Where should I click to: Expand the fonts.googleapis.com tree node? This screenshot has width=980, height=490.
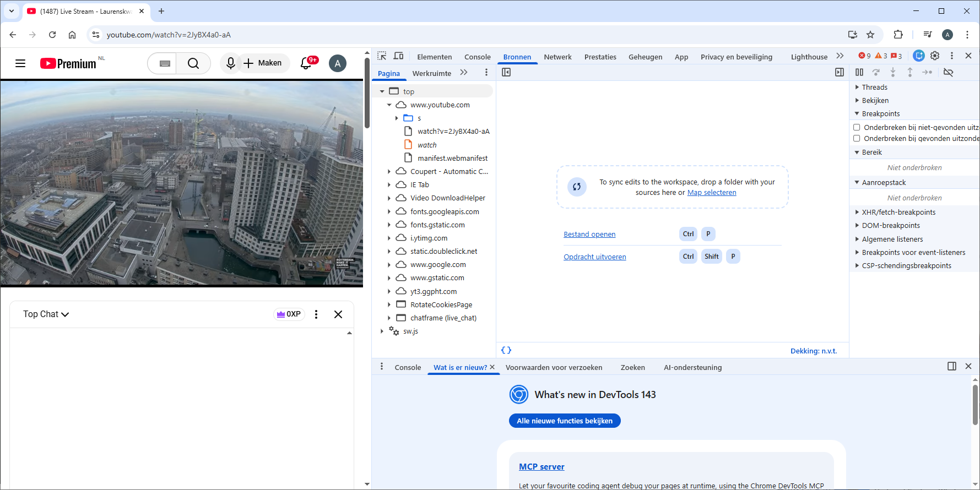(x=389, y=211)
